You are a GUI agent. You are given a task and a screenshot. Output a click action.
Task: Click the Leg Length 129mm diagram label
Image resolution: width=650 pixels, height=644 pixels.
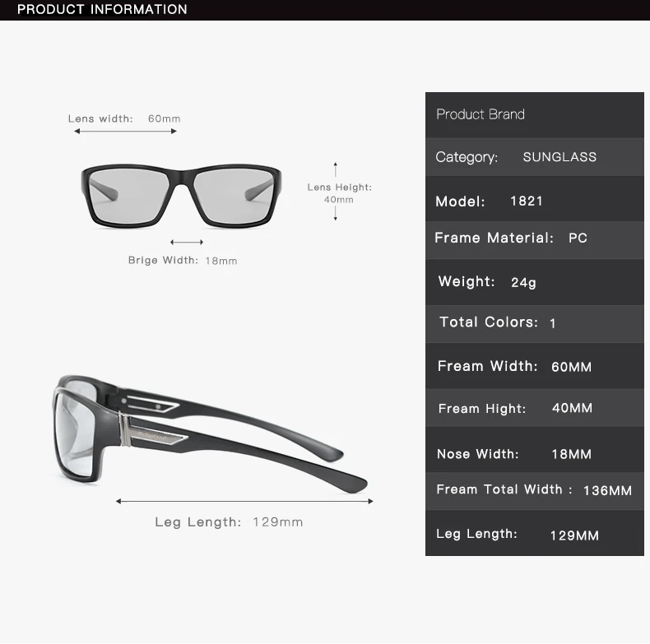[229, 521]
